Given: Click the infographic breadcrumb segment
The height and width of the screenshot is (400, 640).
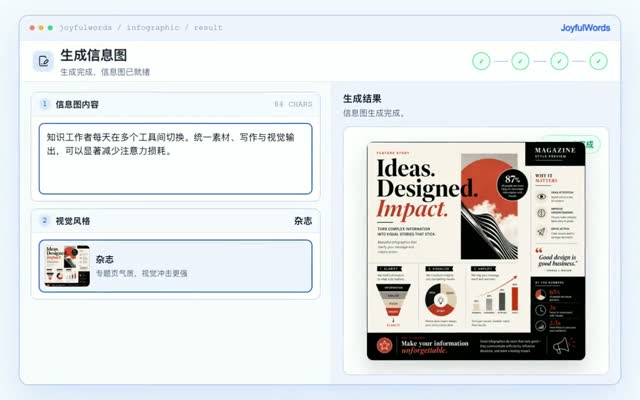Looking at the screenshot, I should pos(153,28).
